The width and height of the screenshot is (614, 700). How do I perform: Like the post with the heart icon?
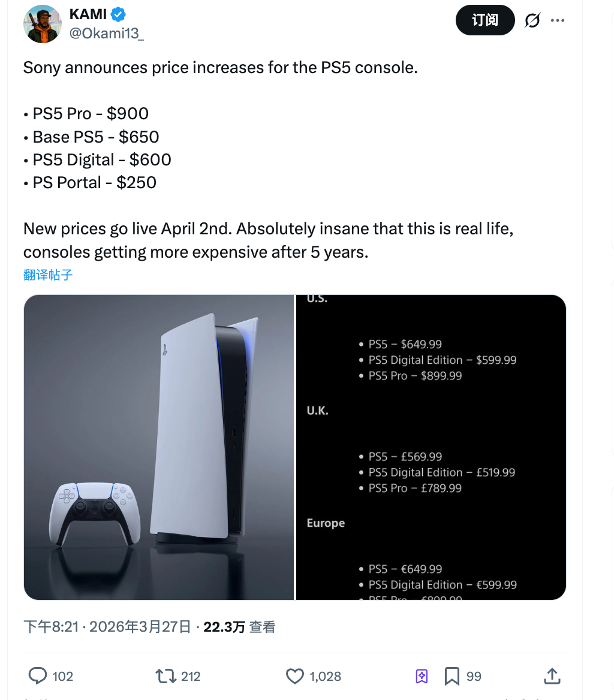pyautogui.click(x=295, y=676)
